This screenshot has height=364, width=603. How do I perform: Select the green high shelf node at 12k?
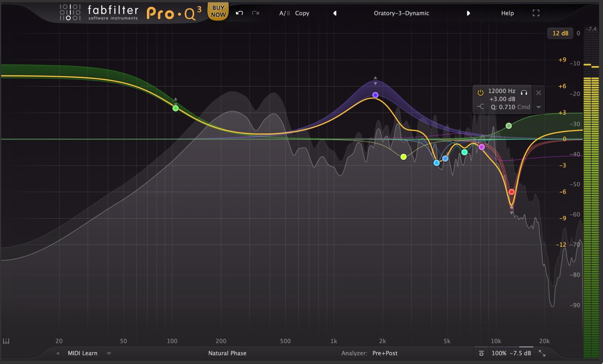click(509, 126)
